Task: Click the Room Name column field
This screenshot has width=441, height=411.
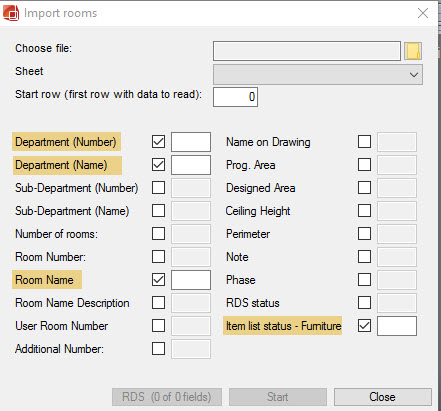Action: pyautogui.click(x=191, y=280)
